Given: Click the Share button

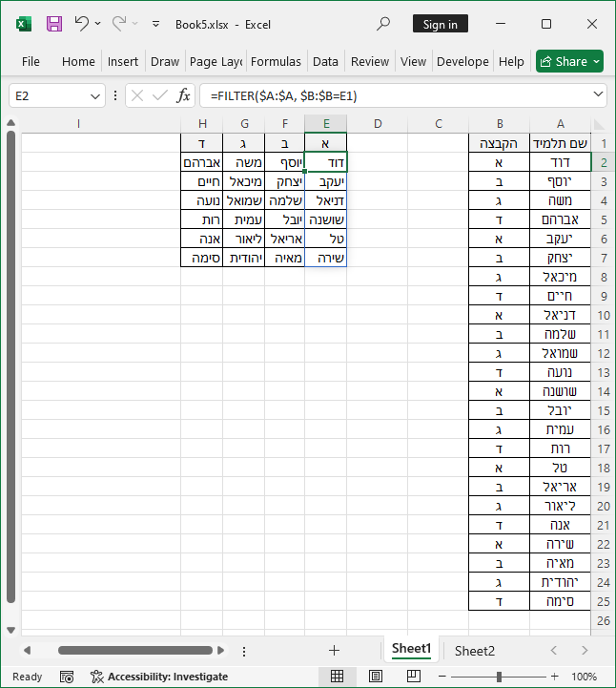Looking at the screenshot, I should [569, 61].
